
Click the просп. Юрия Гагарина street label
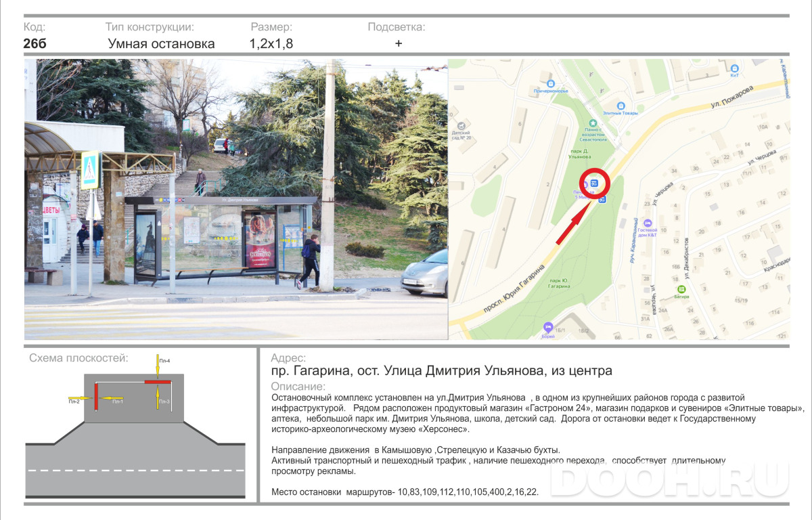click(514, 288)
